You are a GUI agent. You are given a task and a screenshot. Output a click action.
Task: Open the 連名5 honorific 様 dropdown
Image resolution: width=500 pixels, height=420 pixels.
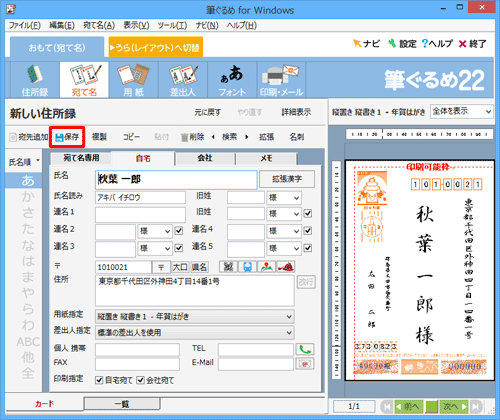(x=284, y=248)
